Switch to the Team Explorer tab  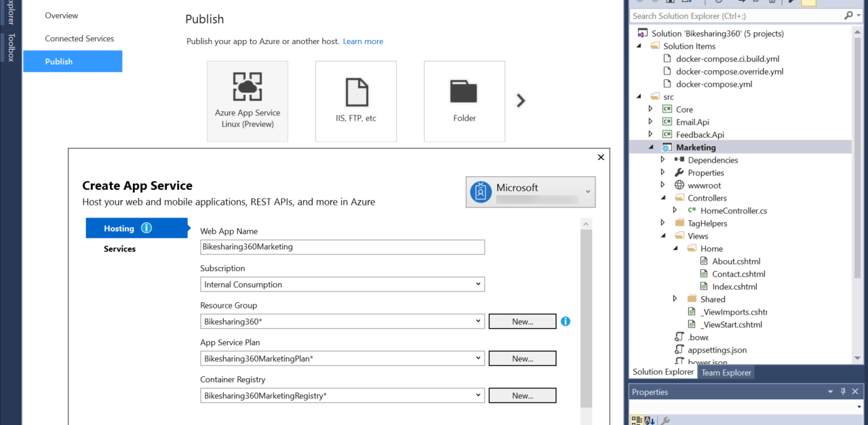pos(726,372)
